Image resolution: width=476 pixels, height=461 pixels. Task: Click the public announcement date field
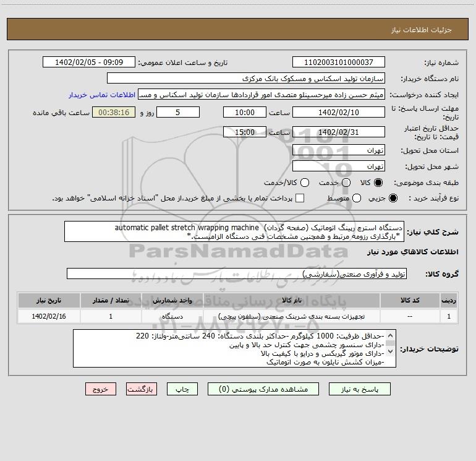point(89,62)
